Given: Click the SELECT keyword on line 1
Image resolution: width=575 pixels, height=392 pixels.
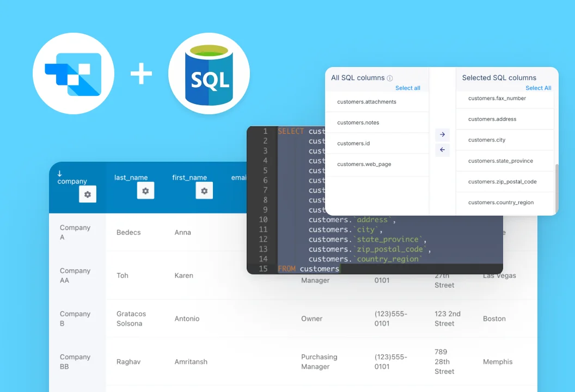Looking at the screenshot, I should 291,131.
